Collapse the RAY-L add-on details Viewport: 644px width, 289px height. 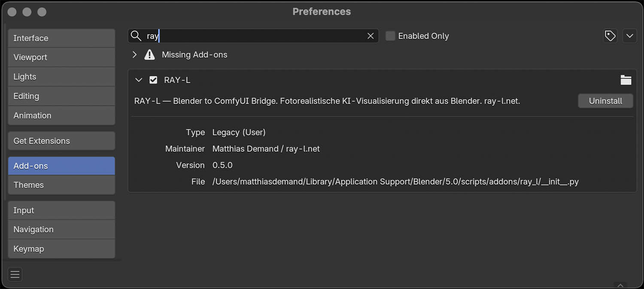[x=138, y=80]
